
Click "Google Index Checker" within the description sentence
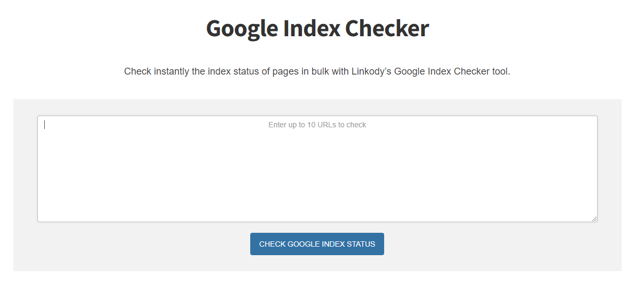pos(442,71)
